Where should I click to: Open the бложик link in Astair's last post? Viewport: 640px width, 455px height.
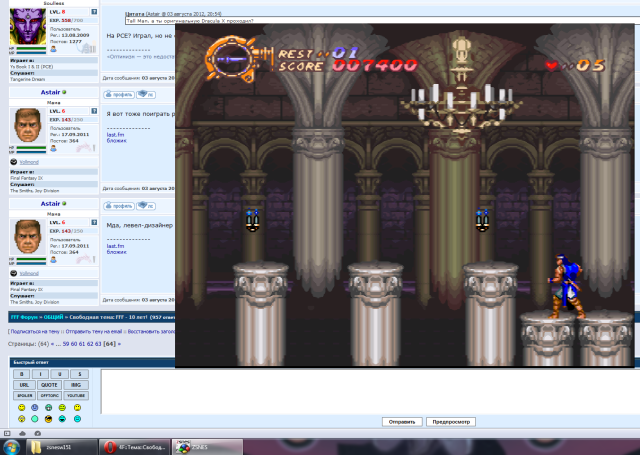tap(117, 252)
